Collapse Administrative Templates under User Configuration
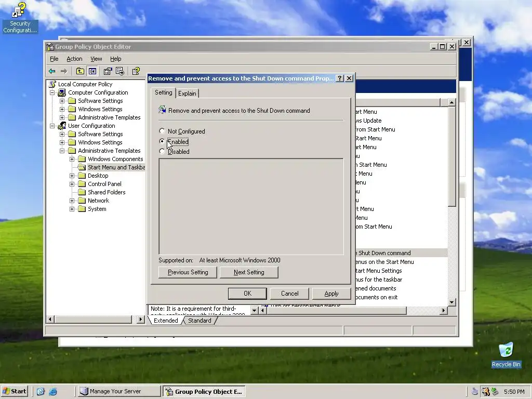This screenshot has height=399, width=532. [62, 151]
